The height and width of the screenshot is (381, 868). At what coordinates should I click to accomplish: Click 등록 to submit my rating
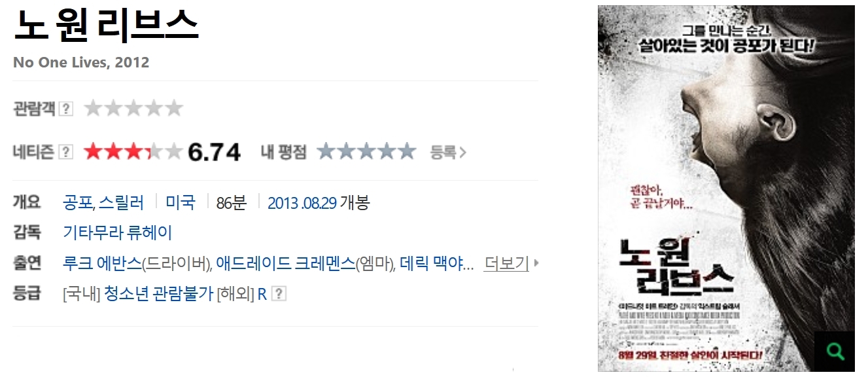443,153
